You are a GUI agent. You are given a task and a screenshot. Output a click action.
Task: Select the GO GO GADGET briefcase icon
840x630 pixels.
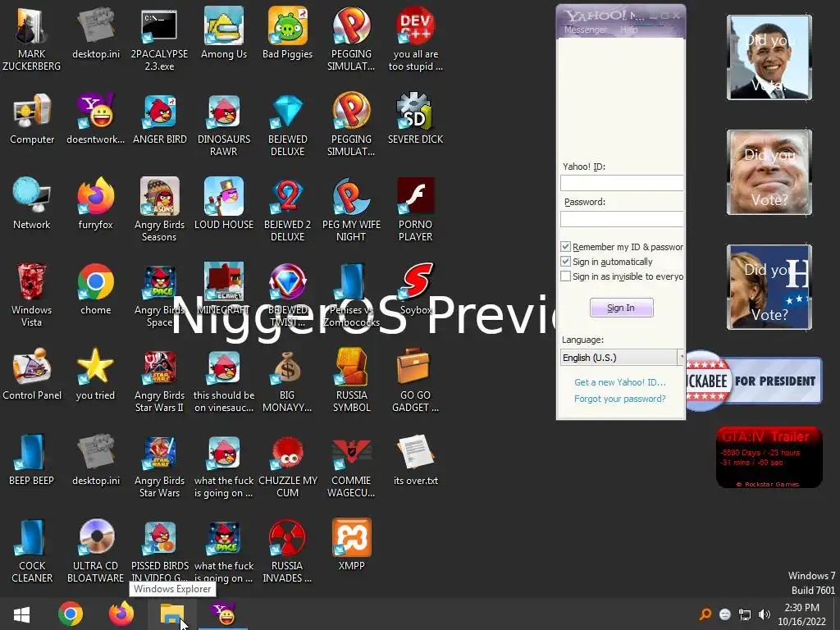pos(416,381)
